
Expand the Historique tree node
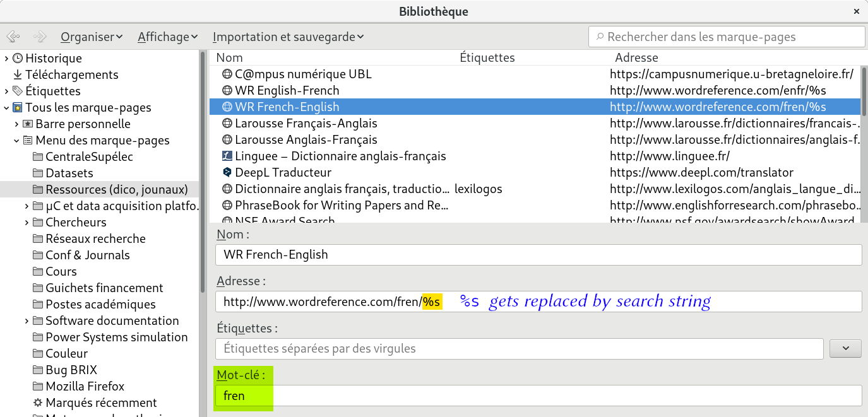point(6,58)
